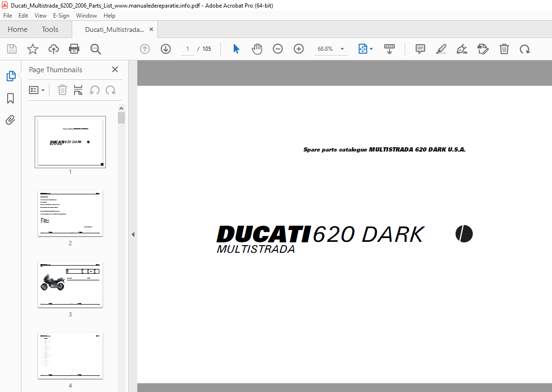Delete selected pages in thumbnails panel

[62, 90]
